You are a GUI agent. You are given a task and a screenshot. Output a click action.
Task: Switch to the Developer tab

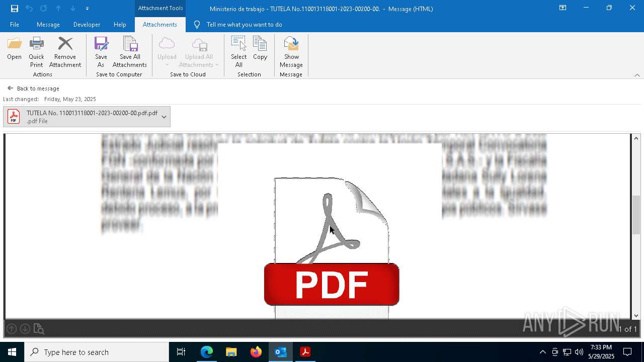click(x=87, y=25)
